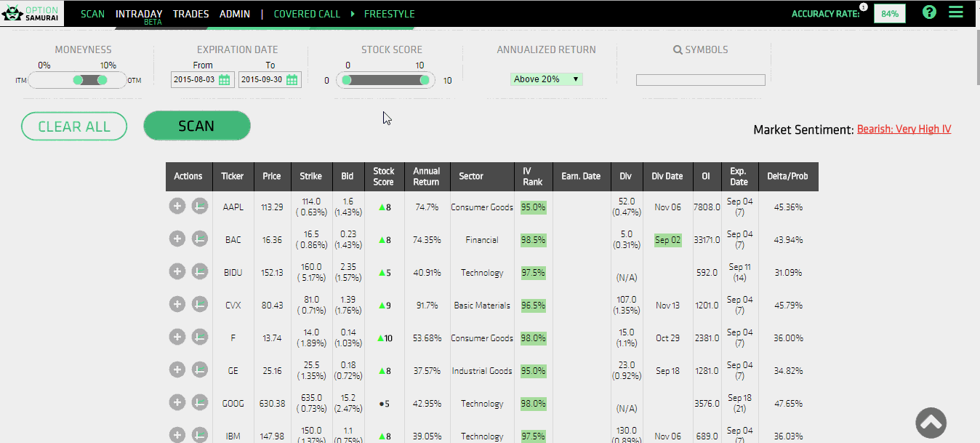Click the plus icon in GE row
Viewport: 980px width, 443px height.
click(x=177, y=370)
